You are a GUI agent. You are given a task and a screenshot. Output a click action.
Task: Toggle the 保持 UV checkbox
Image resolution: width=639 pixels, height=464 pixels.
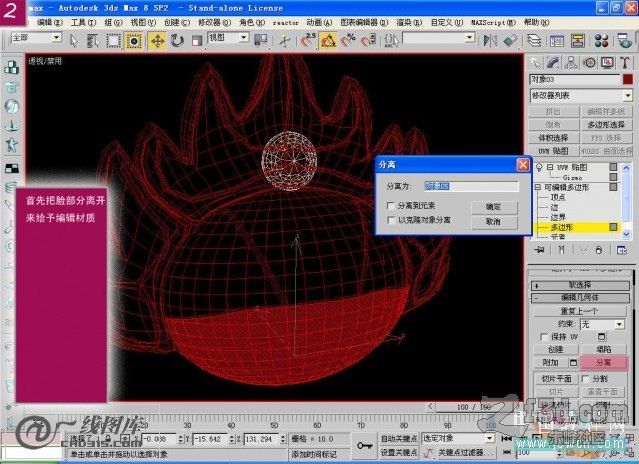click(x=544, y=336)
